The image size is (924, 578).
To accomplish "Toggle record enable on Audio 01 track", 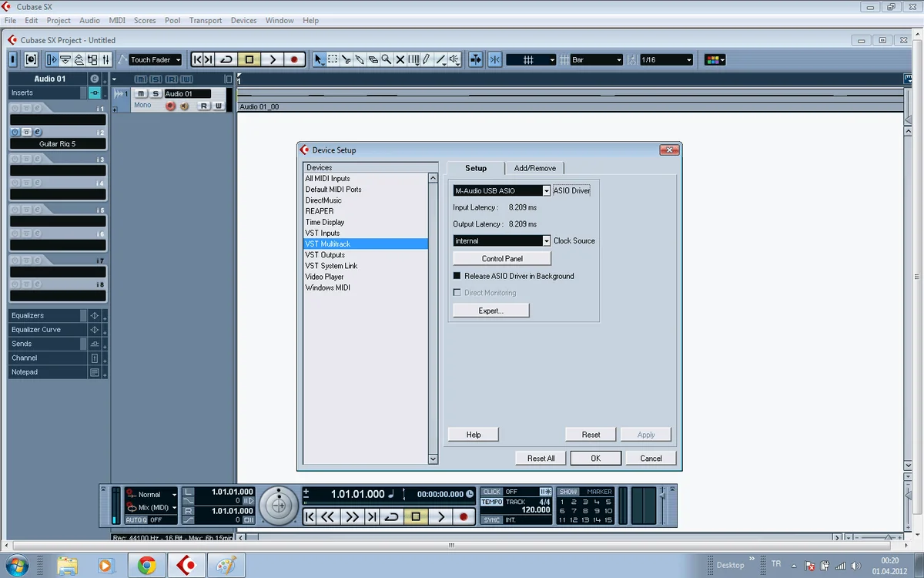I will point(171,106).
